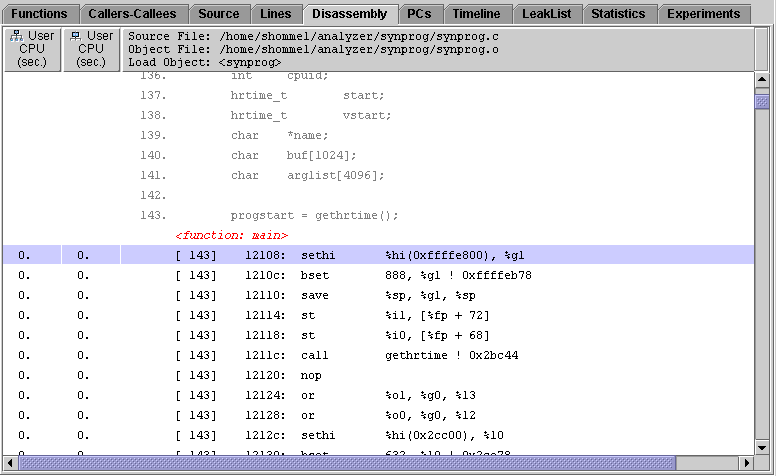Click the horizontal scrollbar left arrow

[10, 463]
